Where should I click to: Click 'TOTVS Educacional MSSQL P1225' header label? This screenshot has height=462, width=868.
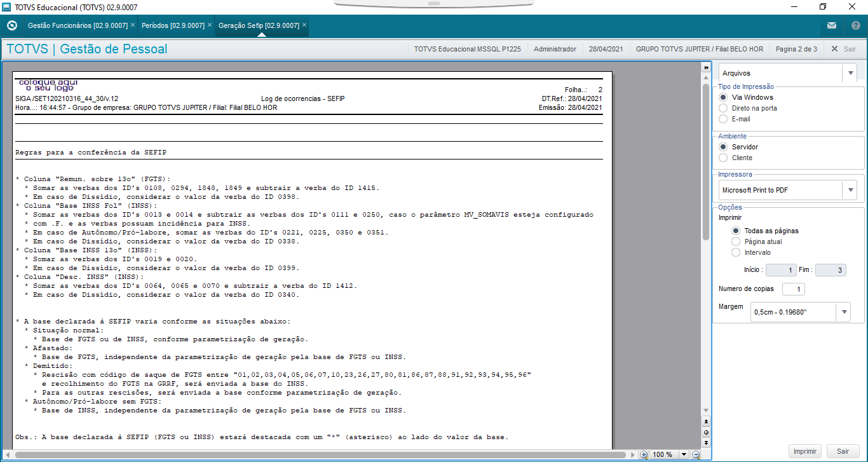point(467,49)
